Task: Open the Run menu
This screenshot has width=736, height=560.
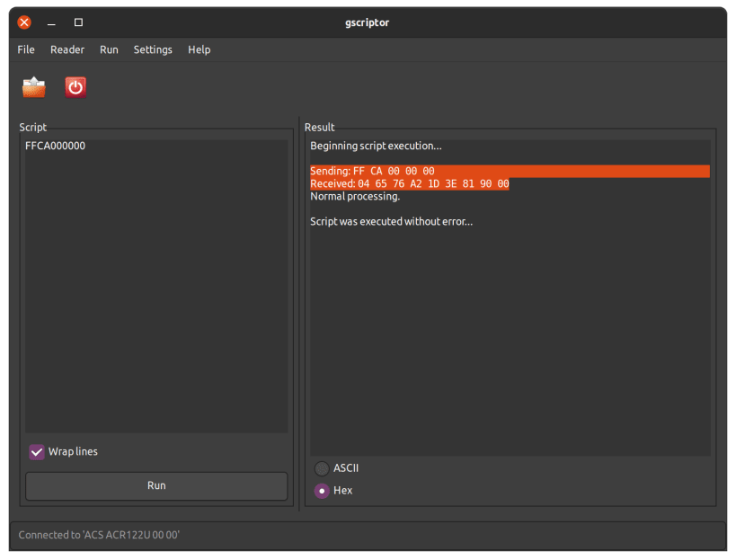Action: tap(109, 49)
